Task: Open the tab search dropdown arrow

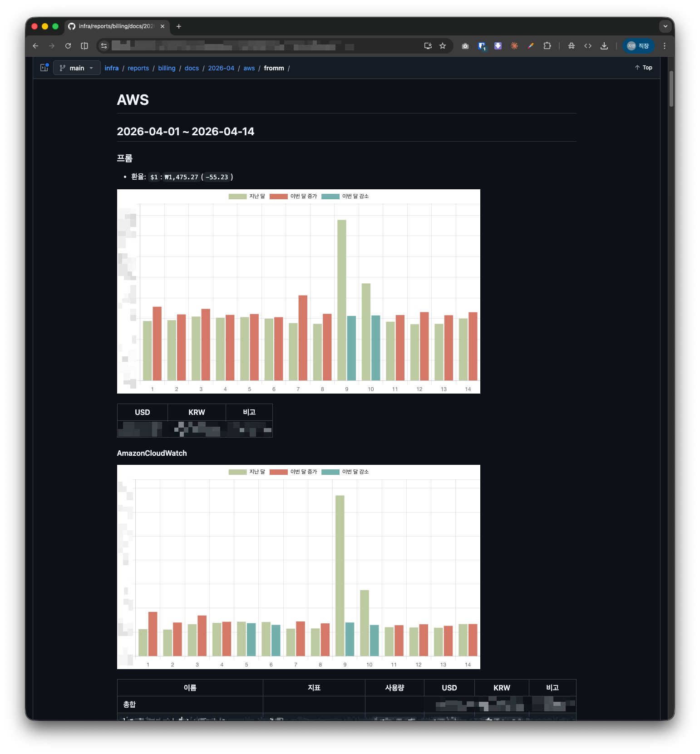Action: 665,26
